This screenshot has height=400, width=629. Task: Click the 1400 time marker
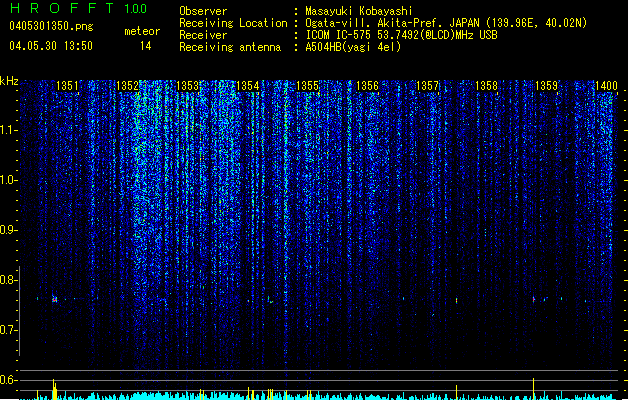click(606, 86)
